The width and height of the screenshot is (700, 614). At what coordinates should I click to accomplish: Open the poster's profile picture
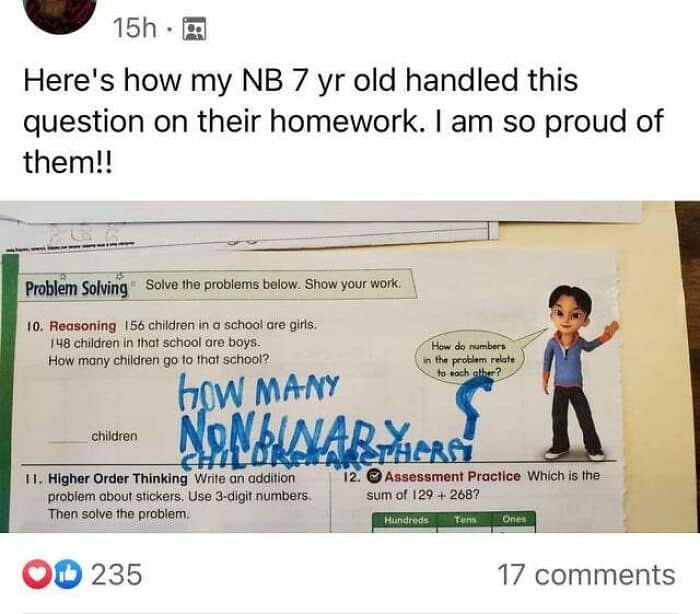pos(62,11)
